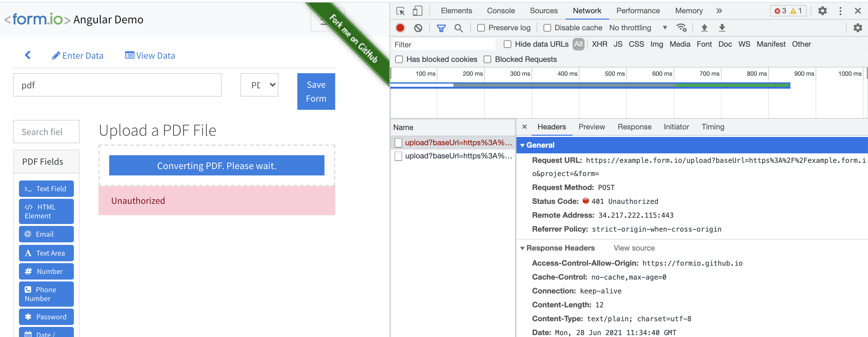The image size is (868, 337).
Task: Enable Disable cache checkbox
Action: [547, 28]
